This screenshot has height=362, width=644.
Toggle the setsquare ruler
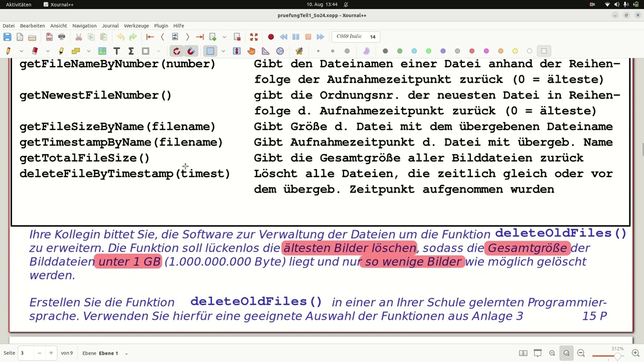coord(266,51)
